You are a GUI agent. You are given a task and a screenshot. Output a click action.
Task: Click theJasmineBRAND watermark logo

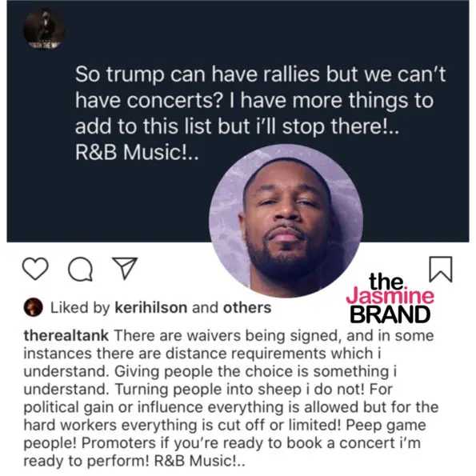point(390,298)
